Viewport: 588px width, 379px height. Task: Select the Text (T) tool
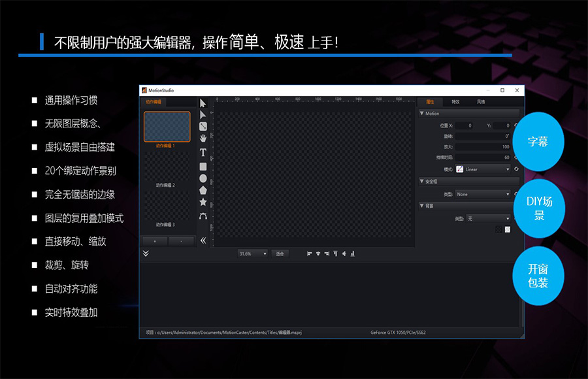pyautogui.click(x=203, y=152)
